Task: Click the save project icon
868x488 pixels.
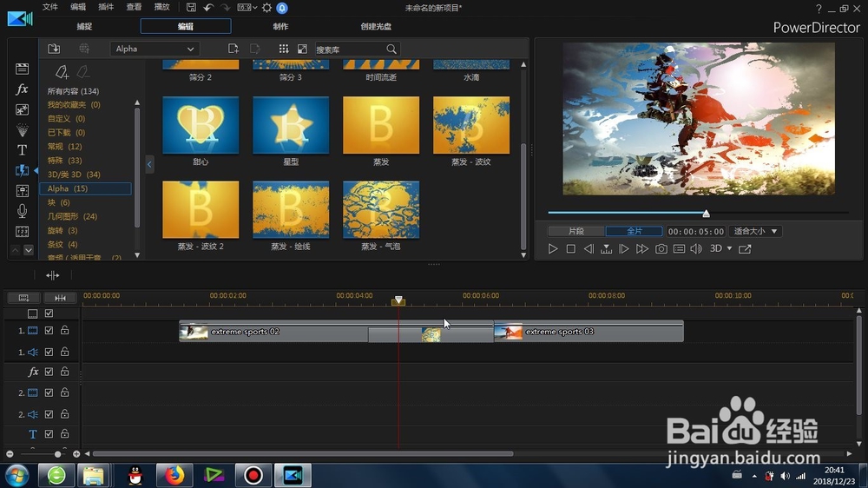Action: pos(191,8)
